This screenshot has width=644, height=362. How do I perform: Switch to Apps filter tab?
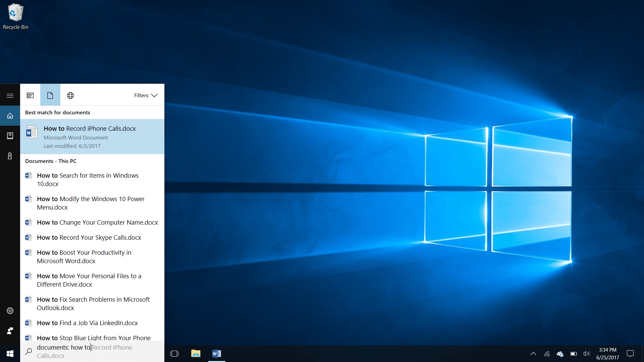pyautogui.click(x=30, y=96)
